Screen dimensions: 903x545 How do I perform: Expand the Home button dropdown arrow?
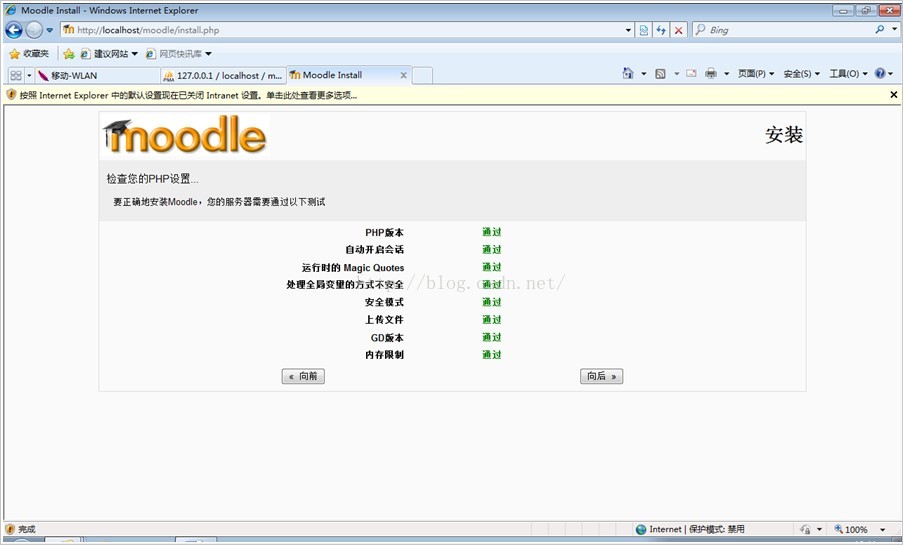coord(644,74)
